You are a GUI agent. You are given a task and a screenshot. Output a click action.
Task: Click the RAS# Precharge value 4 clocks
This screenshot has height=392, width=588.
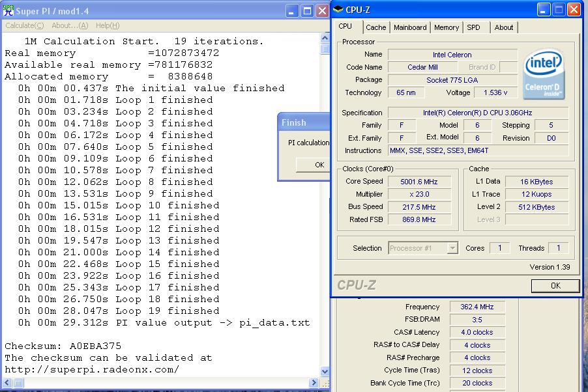(477, 358)
